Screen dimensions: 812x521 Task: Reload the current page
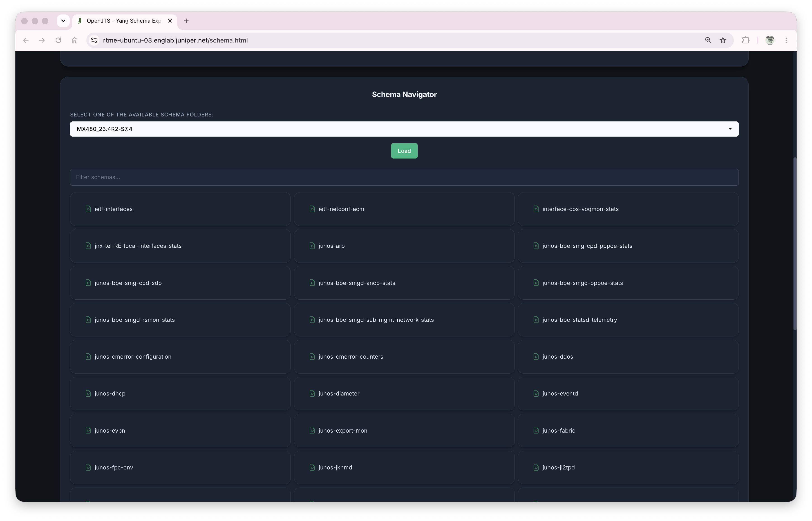click(58, 40)
